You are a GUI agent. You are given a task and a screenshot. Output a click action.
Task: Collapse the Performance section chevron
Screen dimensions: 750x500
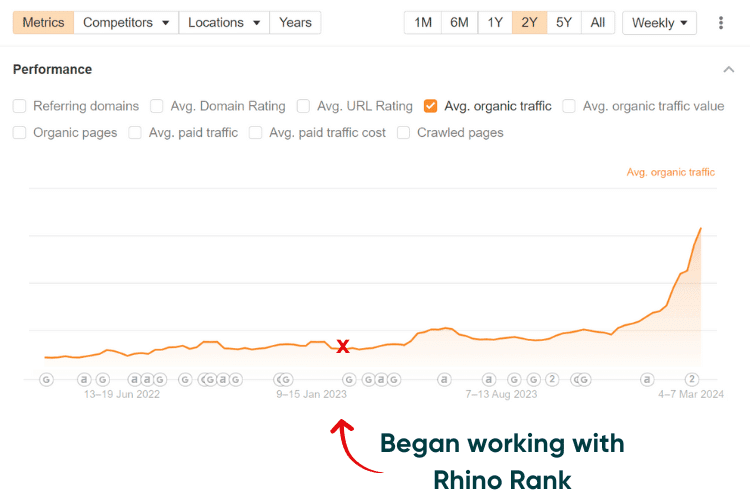pyautogui.click(x=727, y=69)
